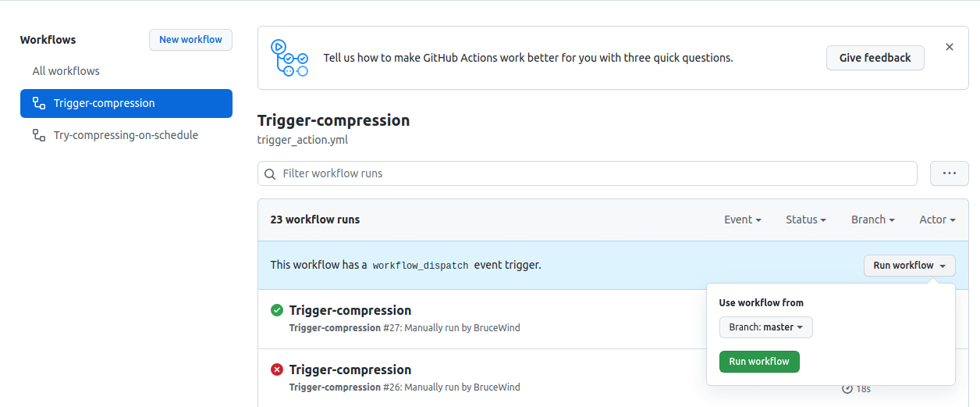This screenshot has height=407, width=980.
Task: Select All workflows in the sidebar
Action: click(x=66, y=71)
